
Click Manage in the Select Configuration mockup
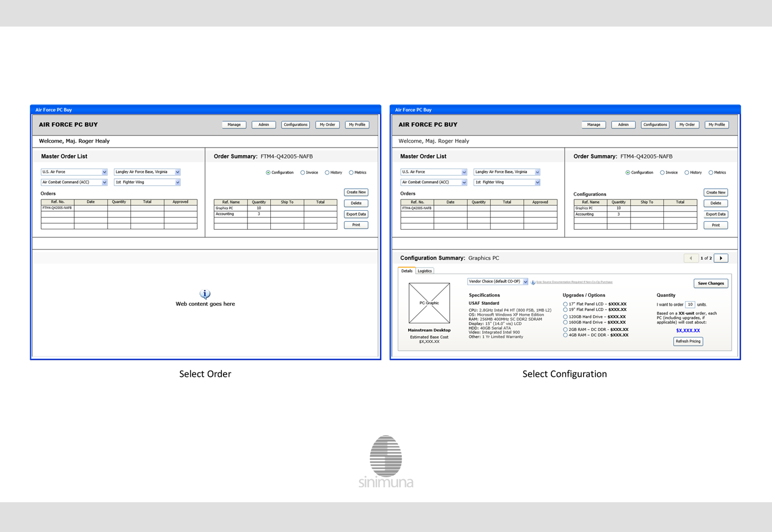pos(594,124)
